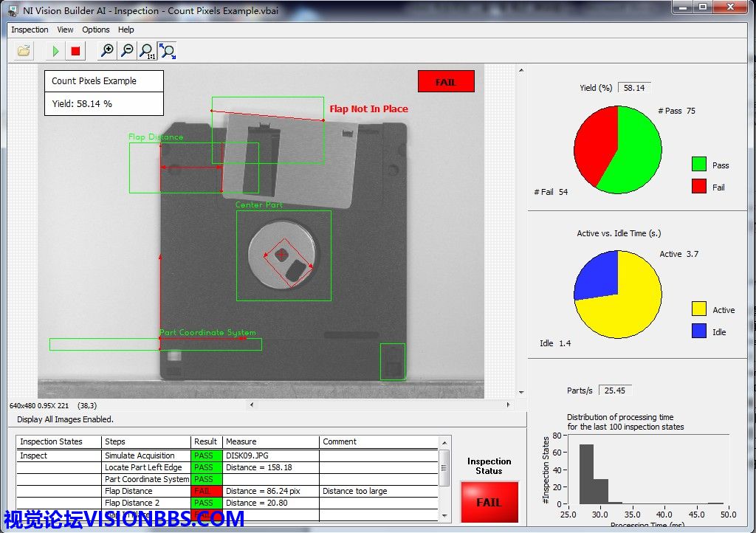Click the Comment column header
The height and width of the screenshot is (533, 756).
point(379,441)
